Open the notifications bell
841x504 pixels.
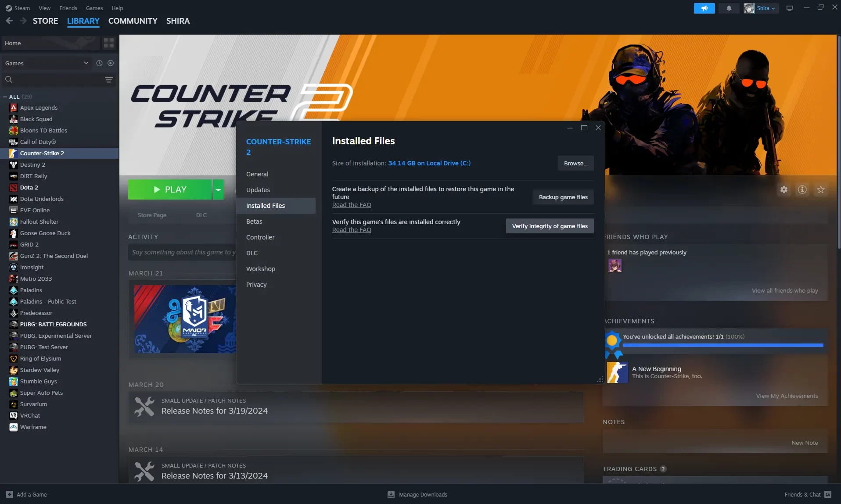(x=729, y=8)
